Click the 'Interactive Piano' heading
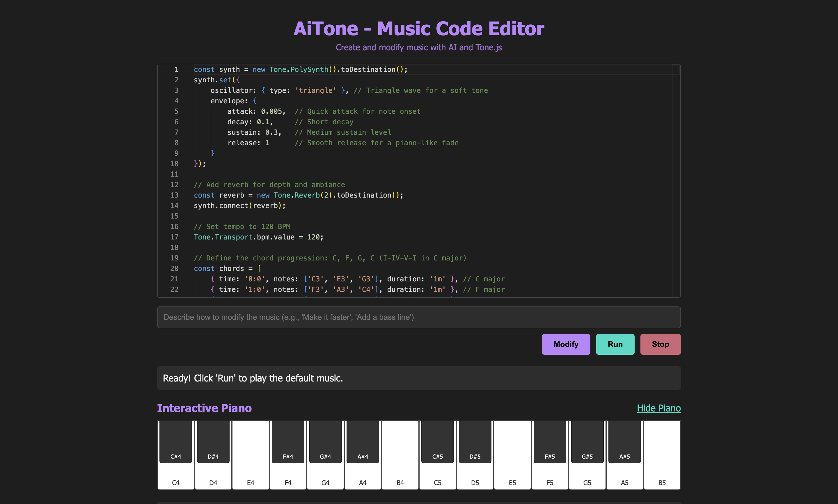Image resolution: width=838 pixels, height=504 pixels. [x=204, y=408]
